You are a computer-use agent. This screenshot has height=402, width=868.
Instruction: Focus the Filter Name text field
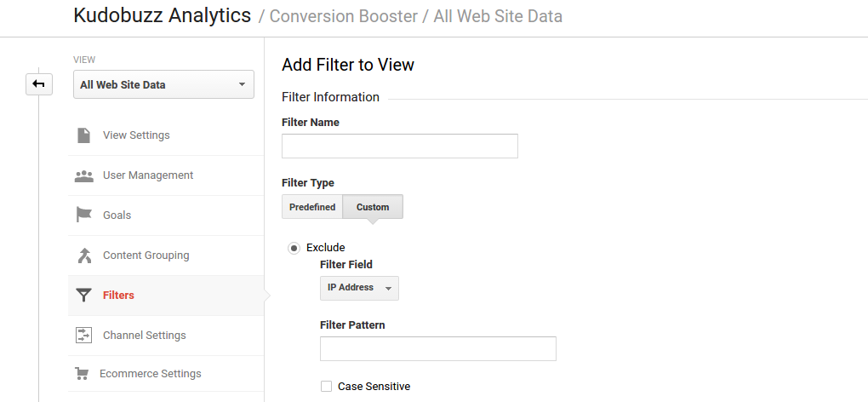coord(400,146)
